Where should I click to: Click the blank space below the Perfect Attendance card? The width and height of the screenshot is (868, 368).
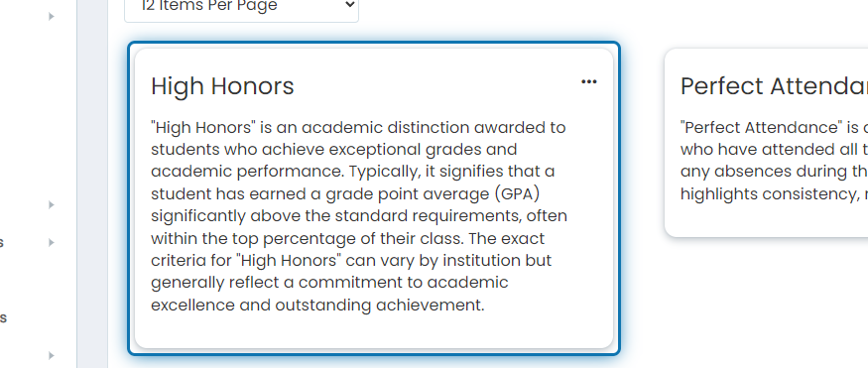point(766,299)
